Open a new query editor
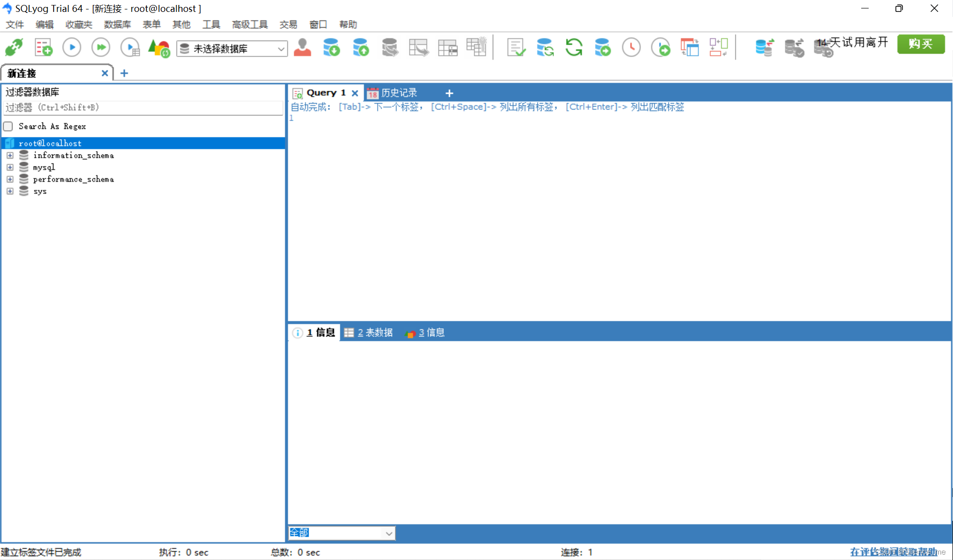The width and height of the screenshot is (953, 560). 43,48
